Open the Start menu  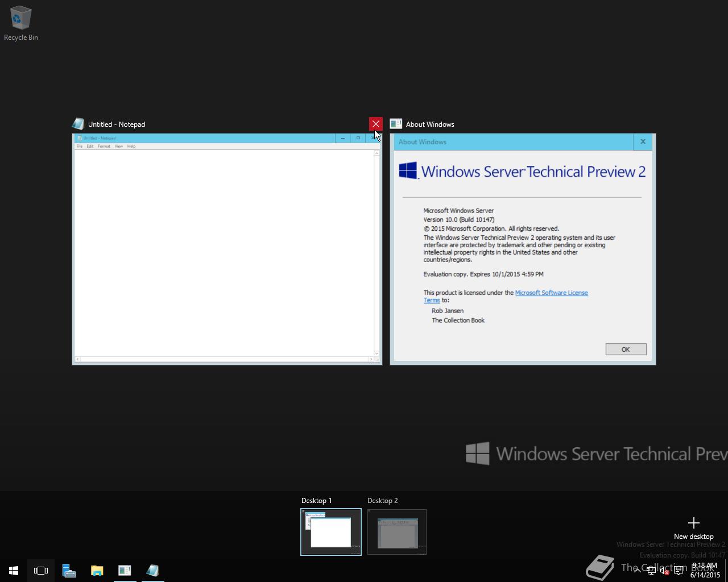click(14, 570)
